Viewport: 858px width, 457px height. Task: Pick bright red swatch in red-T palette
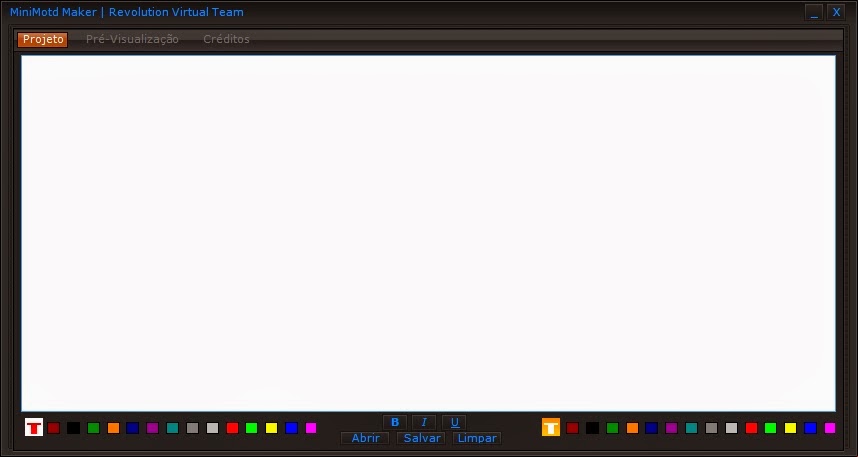(232, 428)
